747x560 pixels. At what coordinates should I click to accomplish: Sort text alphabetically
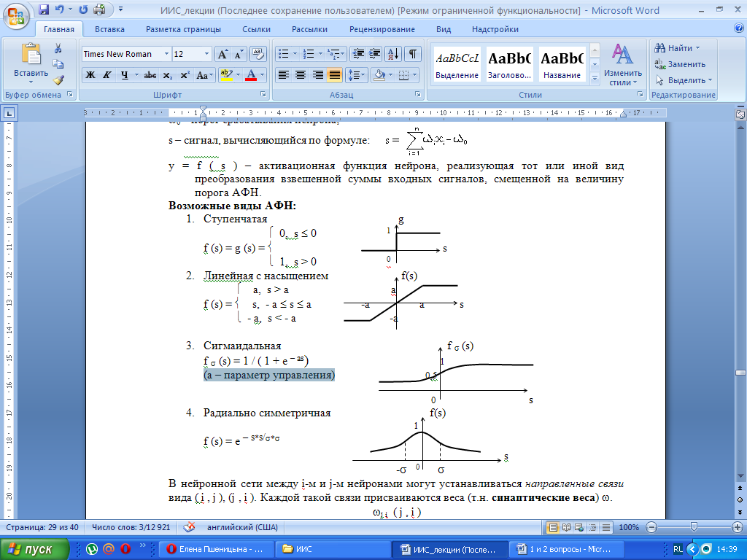coord(393,54)
